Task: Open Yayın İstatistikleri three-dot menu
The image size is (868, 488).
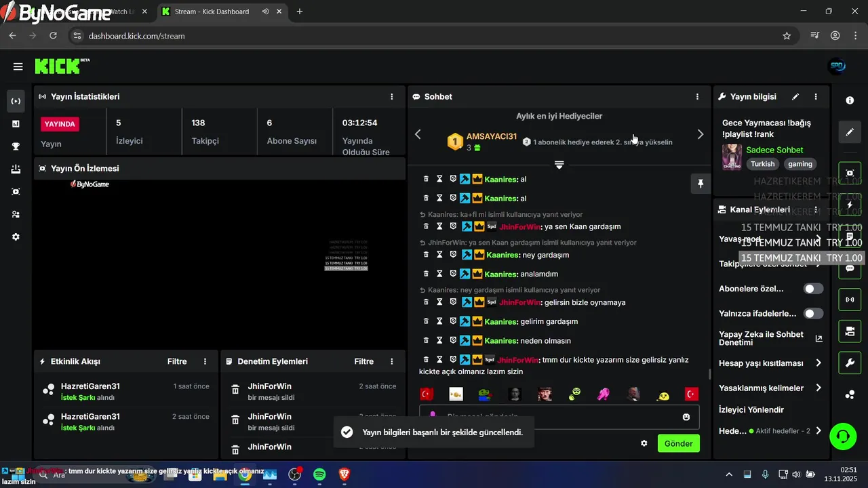Action: (391, 97)
